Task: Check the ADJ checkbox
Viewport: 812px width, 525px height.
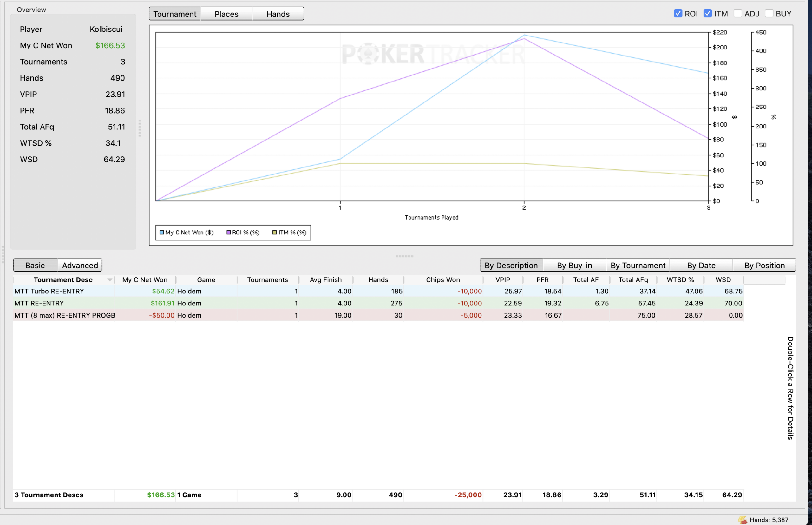Action: click(738, 14)
